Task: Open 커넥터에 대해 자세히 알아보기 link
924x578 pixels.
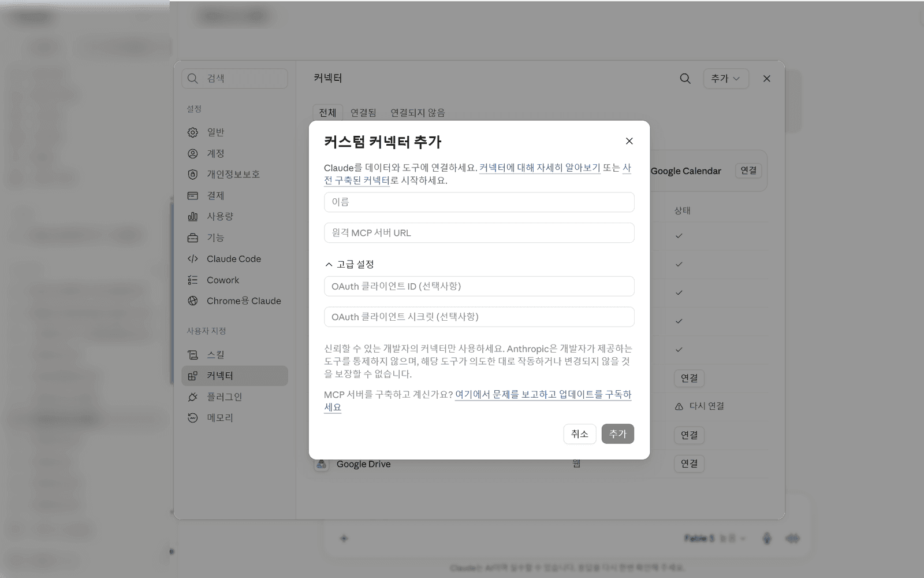Action: [540, 168]
